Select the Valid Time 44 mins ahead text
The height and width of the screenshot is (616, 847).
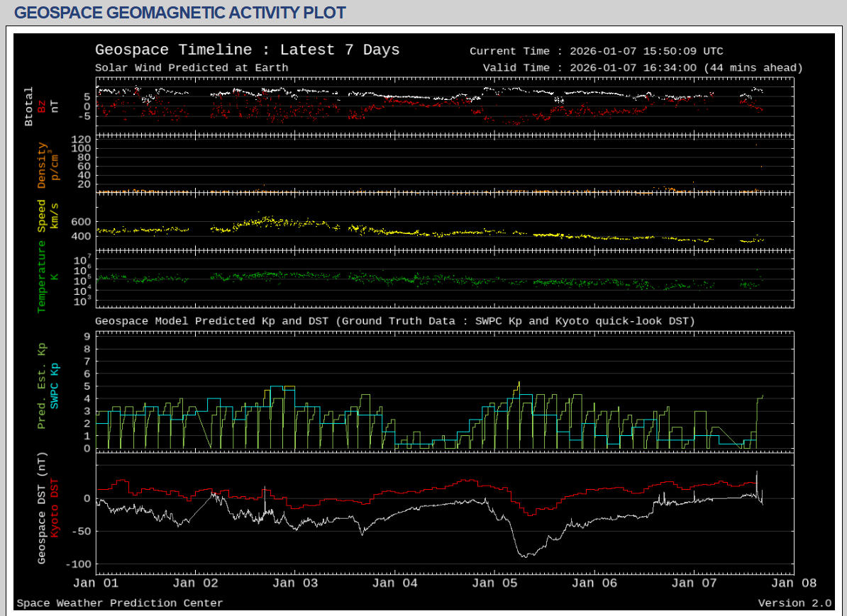(643, 68)
